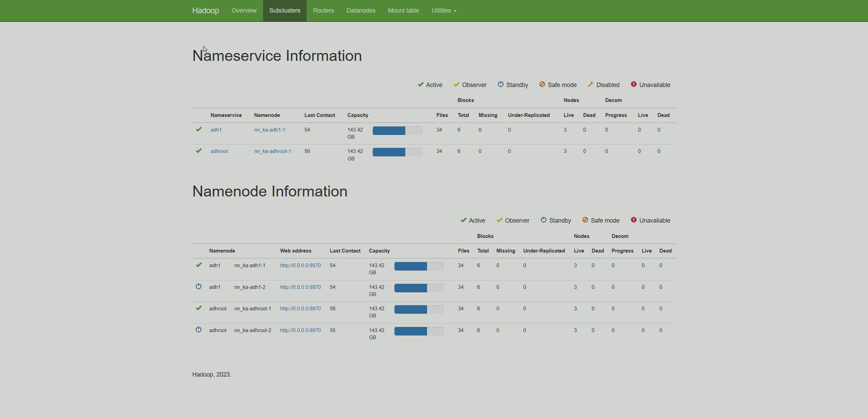868x417 pixels.
Task: Click the Disabled wrench icon in the legend
Action: (591, 84)
